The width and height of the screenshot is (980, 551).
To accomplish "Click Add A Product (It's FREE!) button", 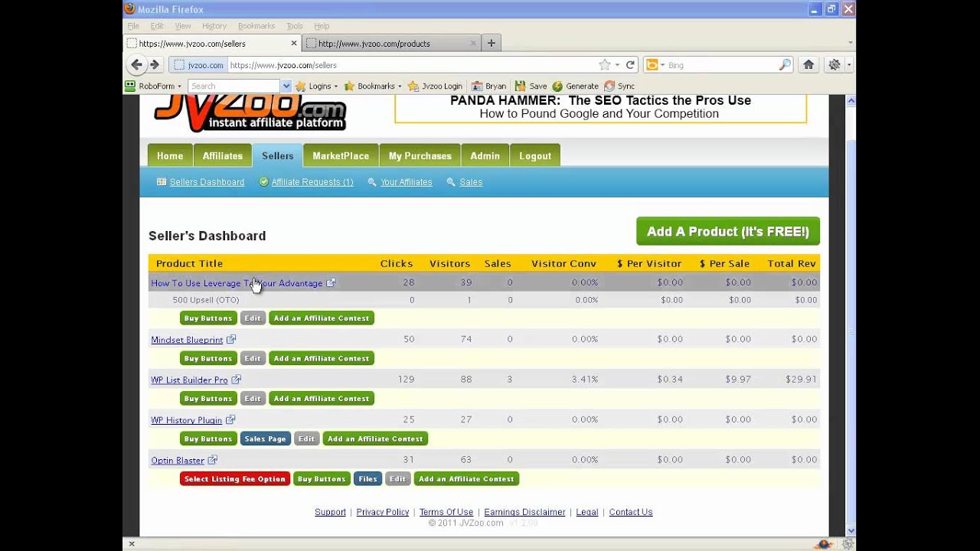I will (728, 231).
